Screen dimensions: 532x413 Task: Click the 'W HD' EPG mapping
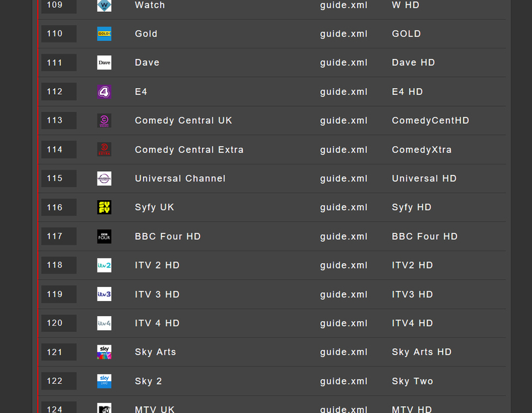tap(405, 5)
